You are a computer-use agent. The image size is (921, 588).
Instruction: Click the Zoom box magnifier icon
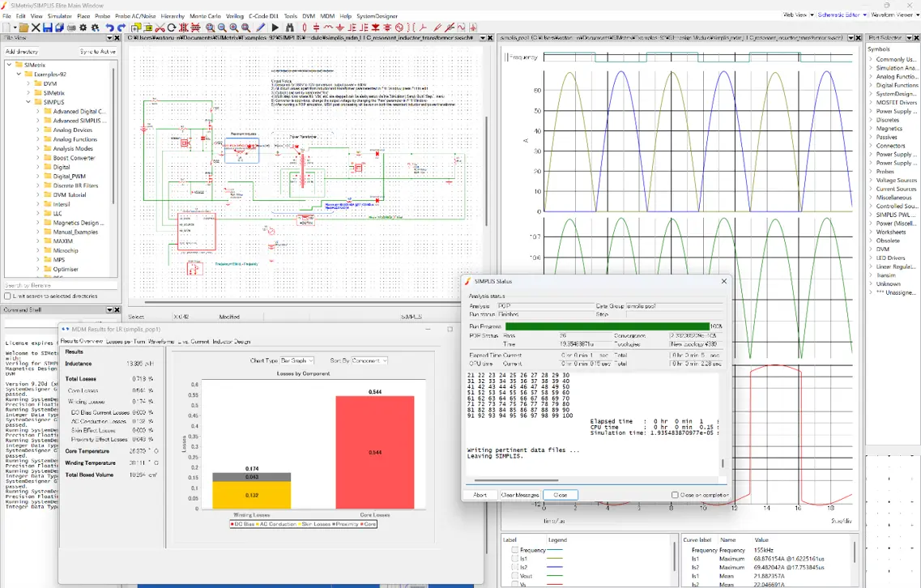(x=210, y=28)
